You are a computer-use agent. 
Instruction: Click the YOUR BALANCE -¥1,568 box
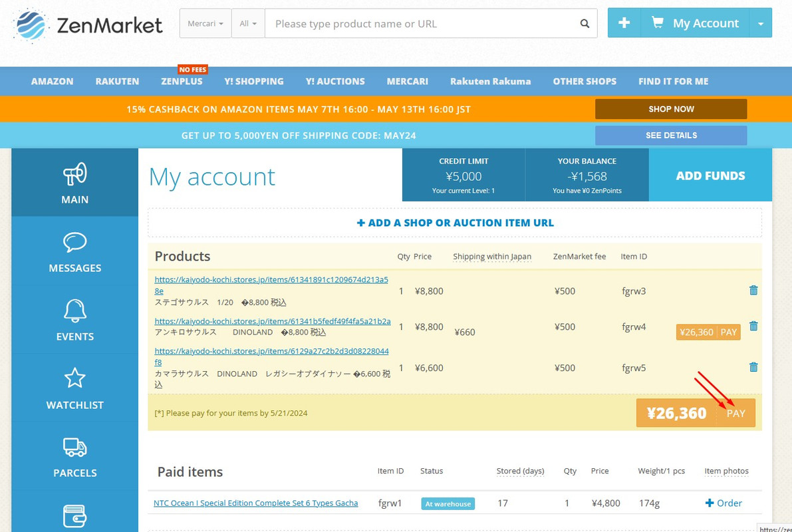(x=587, y=176)
